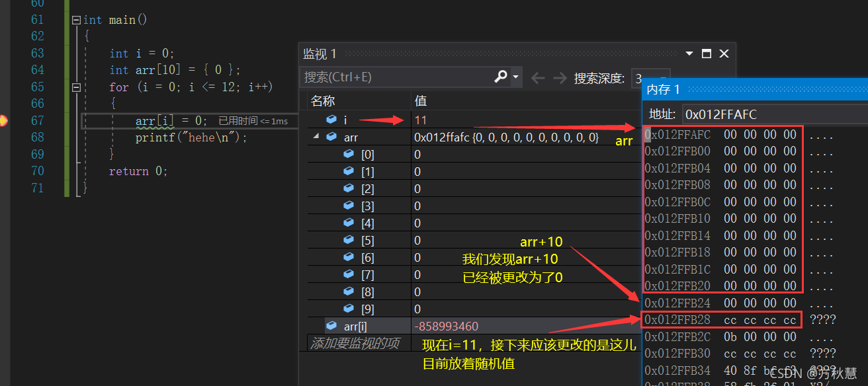The image size is (868, 386).
Task: Click the arr value 0x012ffafc cell
Action: [x=506, y=137]
